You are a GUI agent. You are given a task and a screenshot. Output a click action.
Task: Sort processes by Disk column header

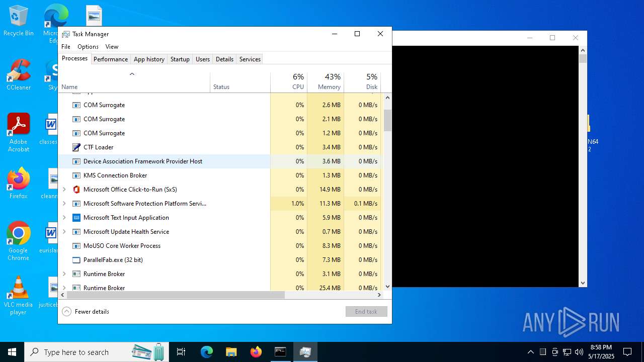(x=362, y=82)
